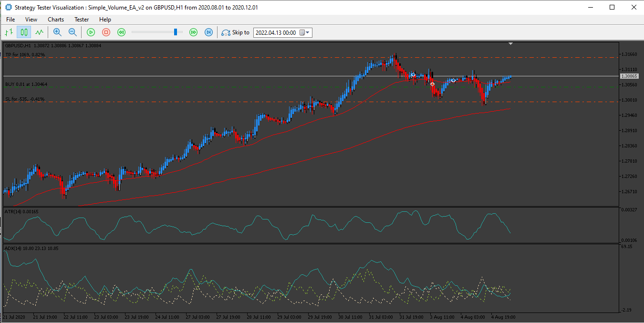Click the skip-to date field 2022.04.13
This screenshot has height=323, width=644.
click(275, 32)
